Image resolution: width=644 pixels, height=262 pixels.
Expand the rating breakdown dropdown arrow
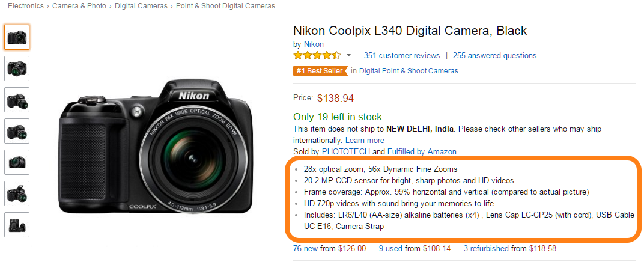tap(348, 56)
